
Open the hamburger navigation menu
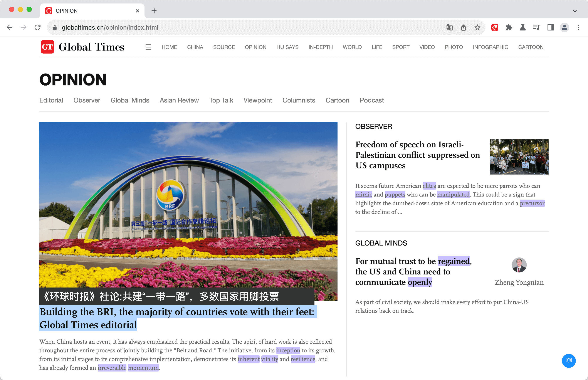[x=148, y=47]
